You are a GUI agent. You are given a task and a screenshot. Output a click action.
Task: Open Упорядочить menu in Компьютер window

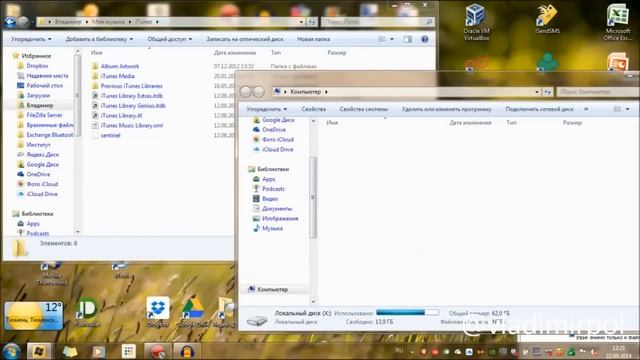coord(267,109)
